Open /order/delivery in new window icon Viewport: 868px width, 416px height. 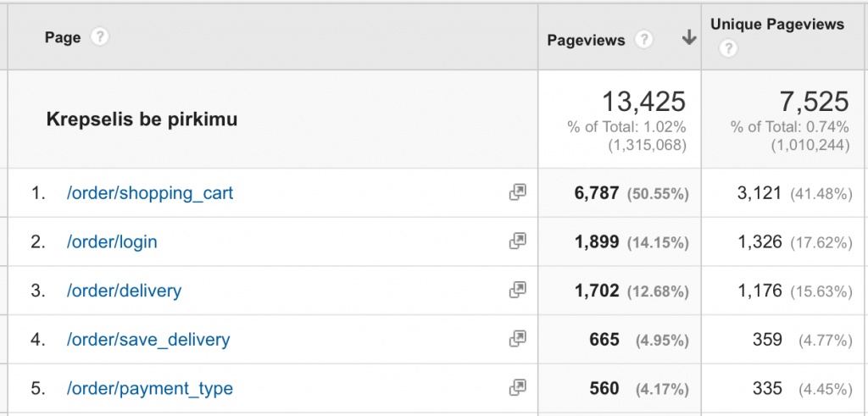click(x=517, y=291)
